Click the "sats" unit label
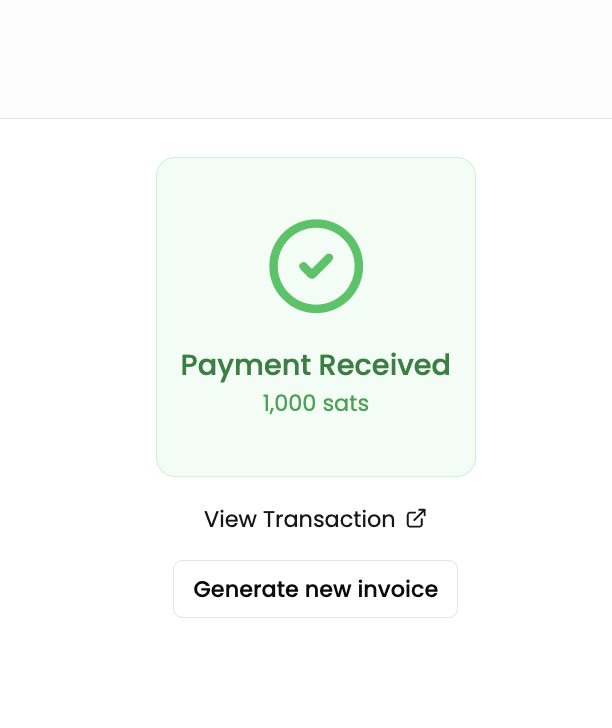 (343, 404)
